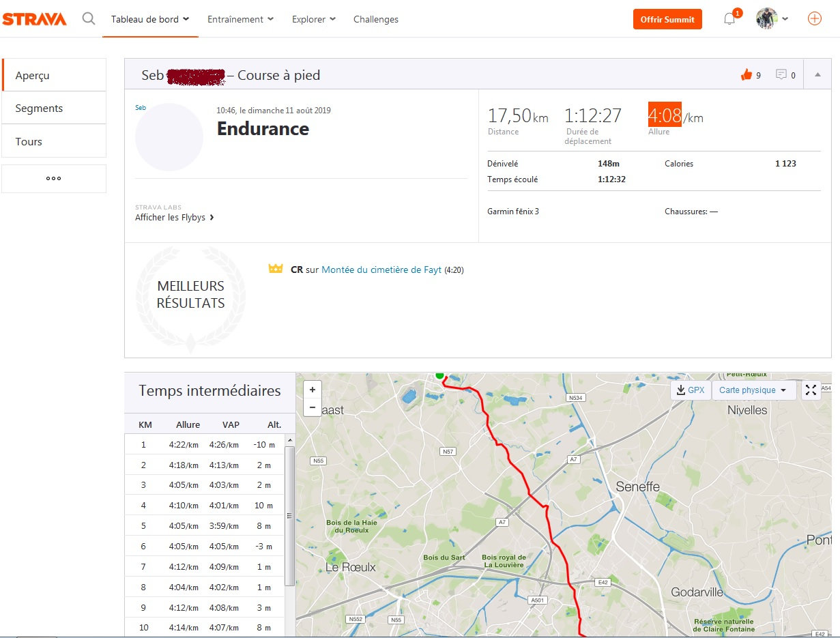Click the Strava logo
This screenshot has height=638, width=840.
(x=35, y=19)
